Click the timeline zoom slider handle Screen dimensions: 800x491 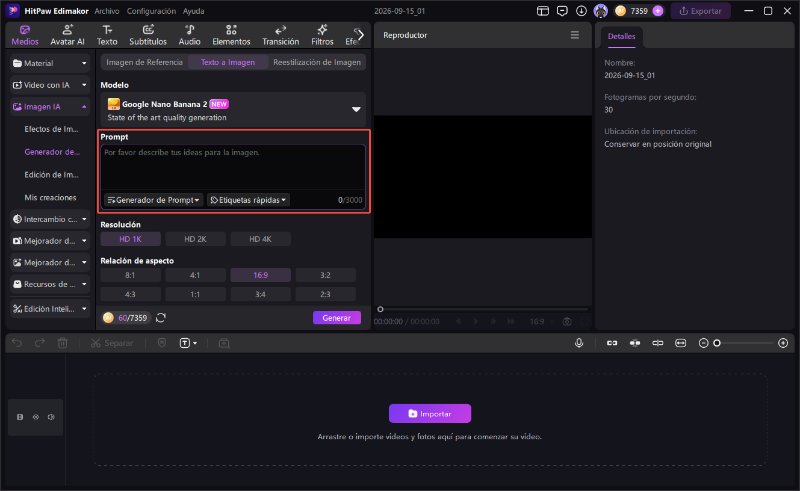(717, 343)
